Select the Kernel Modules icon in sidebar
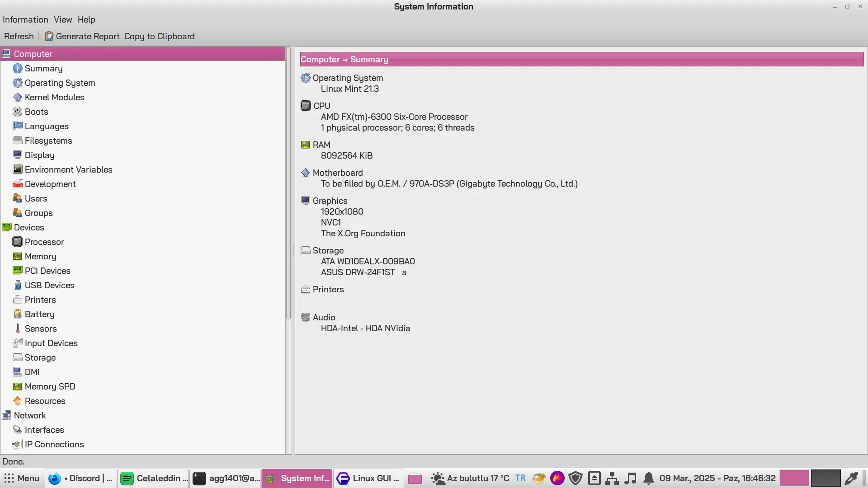Viewport: 868px width, 488px height. [18, 97]
